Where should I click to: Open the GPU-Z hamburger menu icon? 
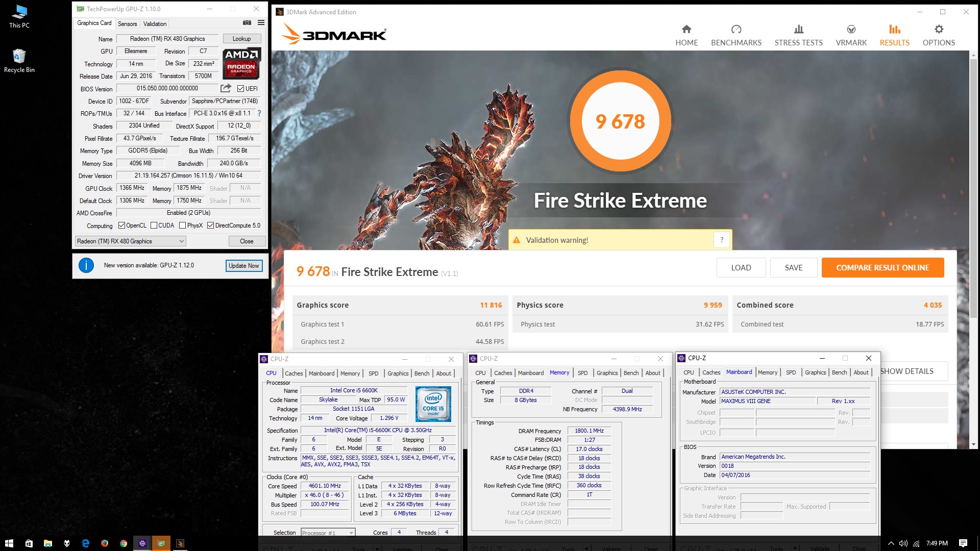[x=261, y=23]
